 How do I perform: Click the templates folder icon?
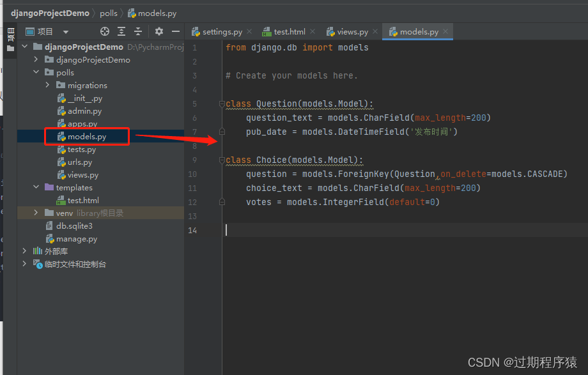(49, 187)
